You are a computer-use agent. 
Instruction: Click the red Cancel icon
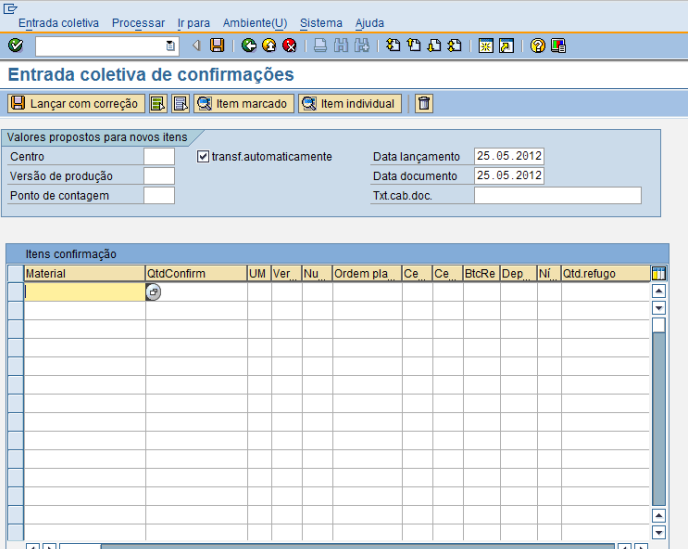pyautogui.click(x=289, y=46)
